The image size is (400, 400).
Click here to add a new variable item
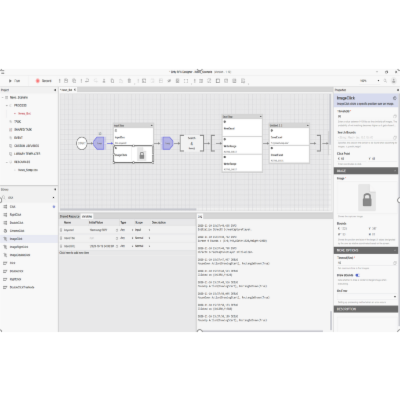(x=74, y=253)
